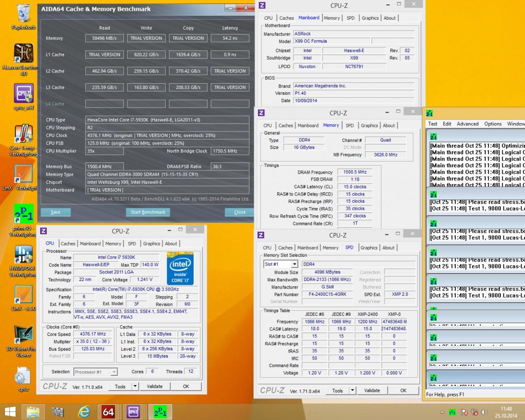
Task: Switch to Caches tab in CPU-Z CPU window
Action: coord(68,243)
